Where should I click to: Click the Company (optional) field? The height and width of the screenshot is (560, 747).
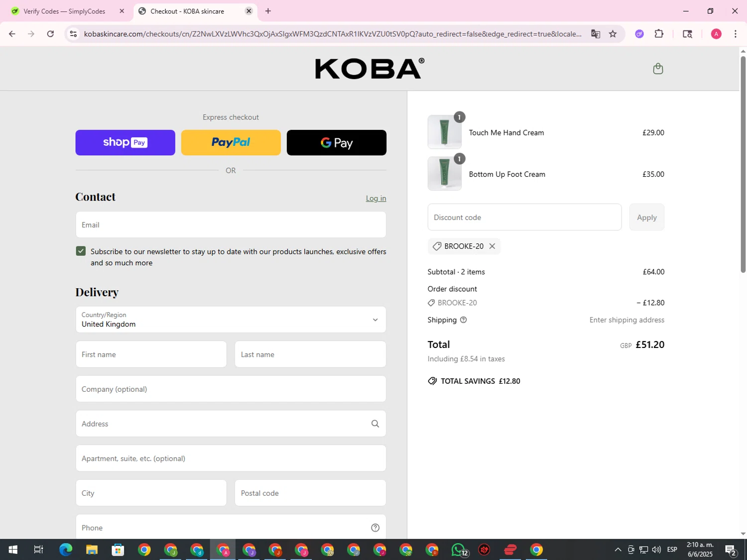231,389
